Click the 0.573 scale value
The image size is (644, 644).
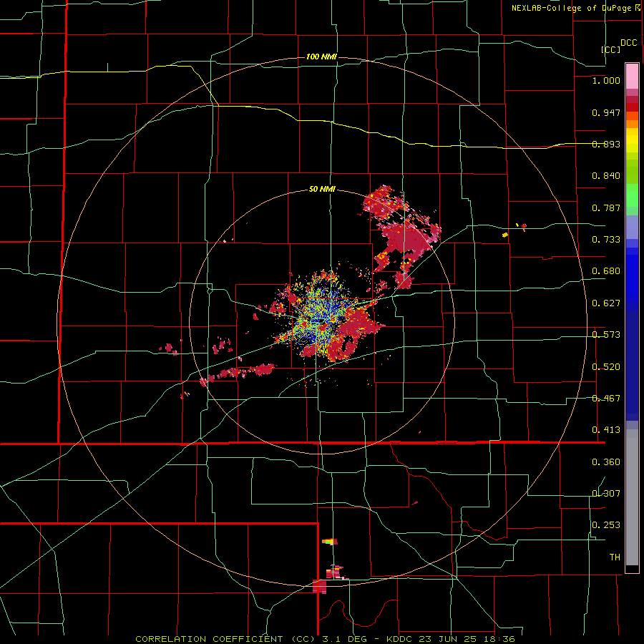606,335
